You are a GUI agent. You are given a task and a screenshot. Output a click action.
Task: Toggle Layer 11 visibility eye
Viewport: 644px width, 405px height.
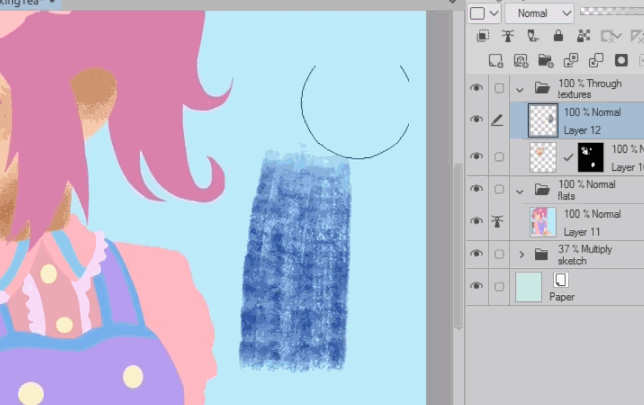click(476, 221)
